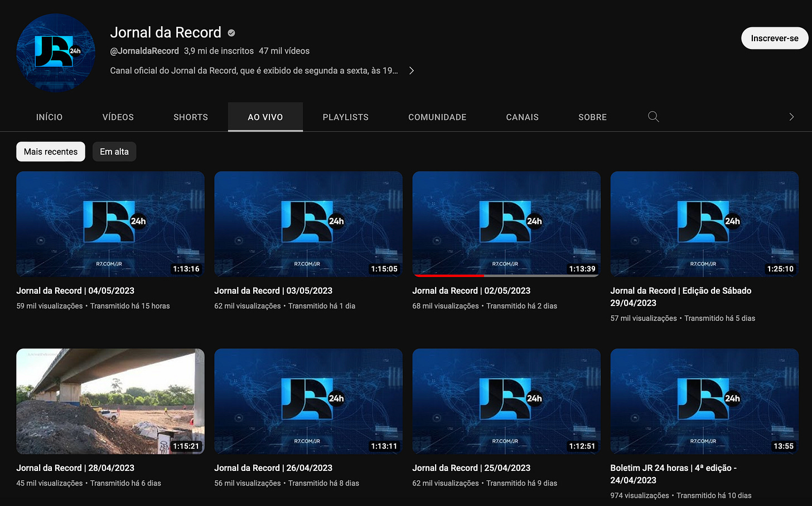Open the PLAYLISTS tab
This screenshot has height=506, width=812.
pyautogui.click(x=346, y=117)
